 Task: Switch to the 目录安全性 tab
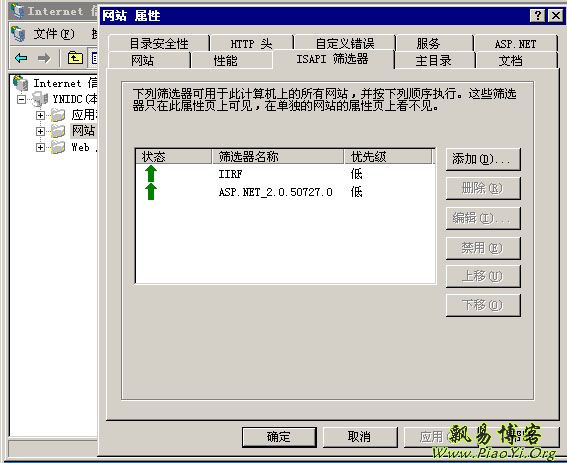[159, 44]
